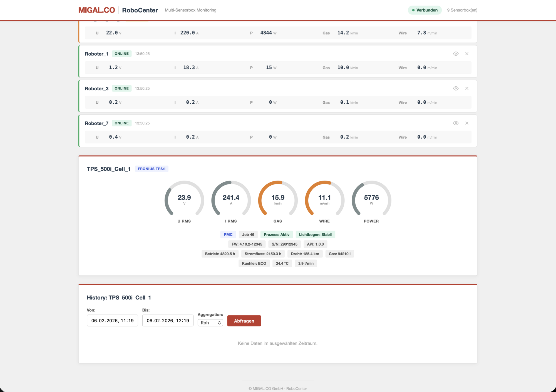Click the MIGAL.CO logo

coord(96,10)
